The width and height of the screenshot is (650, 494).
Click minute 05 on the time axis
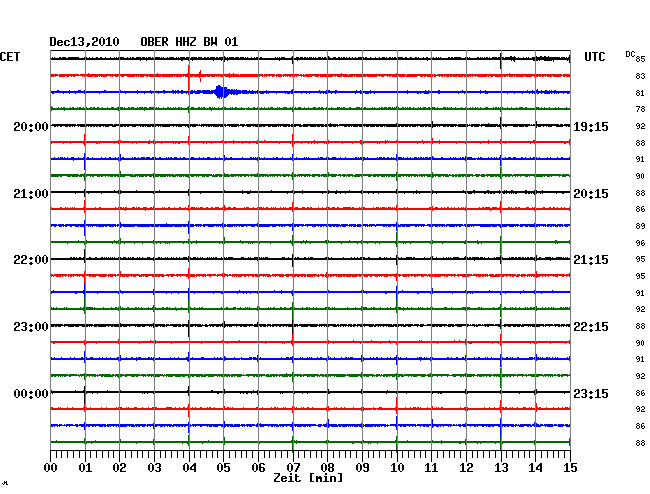tap(223, 467)
